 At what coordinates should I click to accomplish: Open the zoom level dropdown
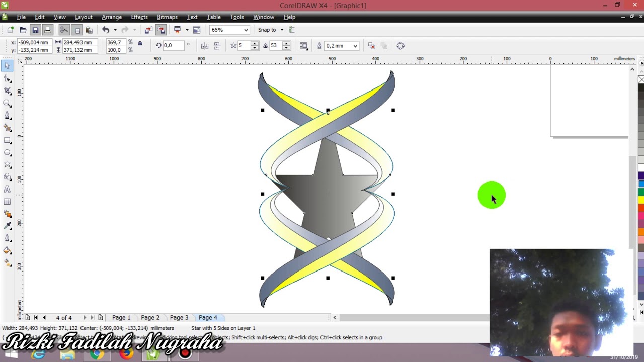click(246, 30)
